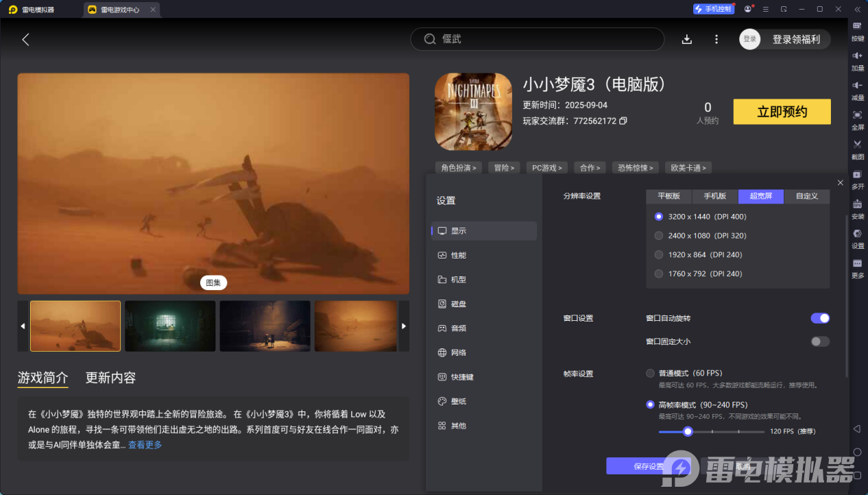Click the 图集 gallery button on screenshot
Viewport: 868px width, 495px height.
point(213,282)
